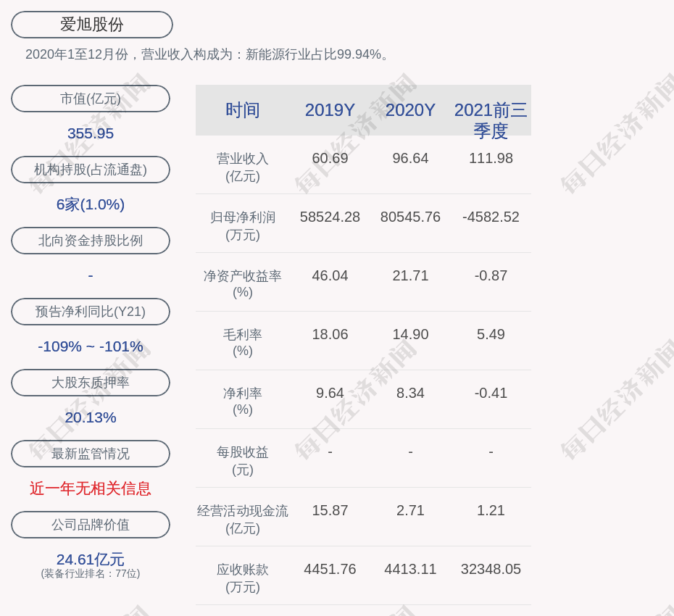This screenshot has height=616, width=674.
Task: Select the 归母净利润 value -4582.52
Action: 491,217
